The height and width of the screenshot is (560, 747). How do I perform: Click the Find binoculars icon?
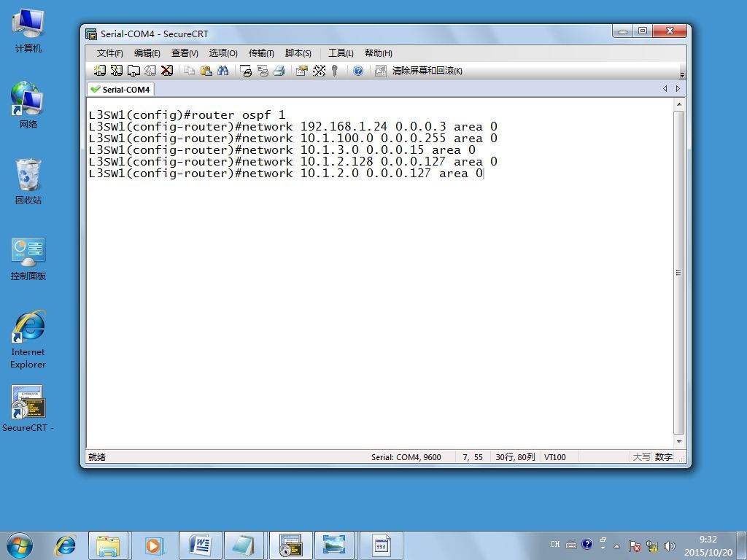pos(222,71)
